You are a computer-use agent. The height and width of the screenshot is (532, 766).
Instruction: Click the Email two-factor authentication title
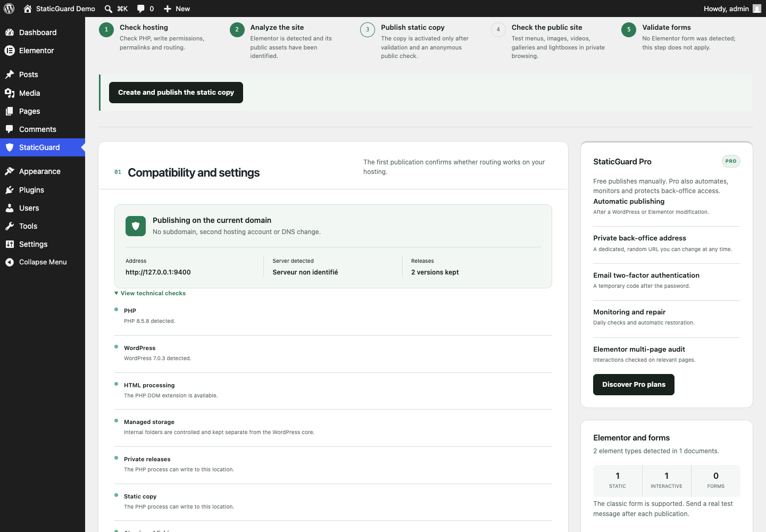click(x=646, y=276)
